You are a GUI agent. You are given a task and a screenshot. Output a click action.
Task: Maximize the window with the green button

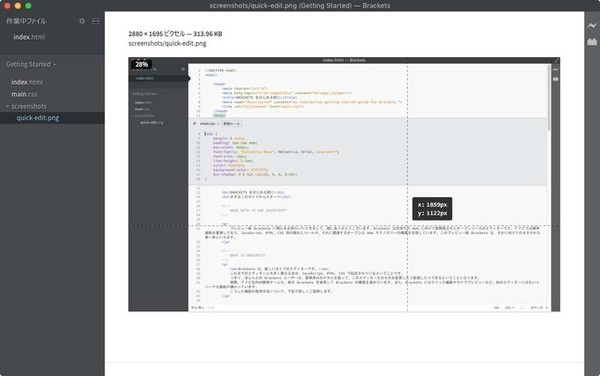coord(28,6)
